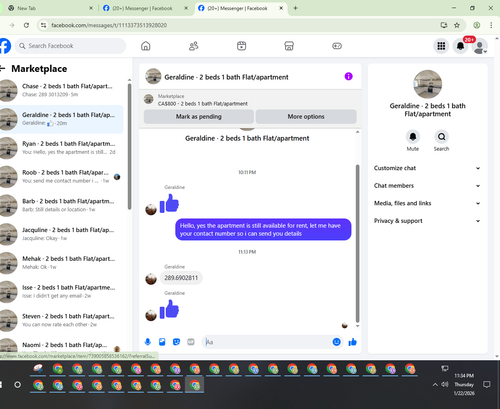This screenshot has height=409, width=500.
Task: Open the Gaming controller icon
Action: point(337,46)
